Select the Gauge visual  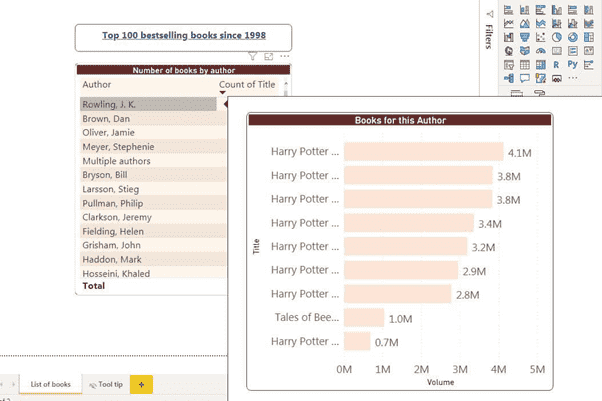pyautogui.click(x=541, y=51)
